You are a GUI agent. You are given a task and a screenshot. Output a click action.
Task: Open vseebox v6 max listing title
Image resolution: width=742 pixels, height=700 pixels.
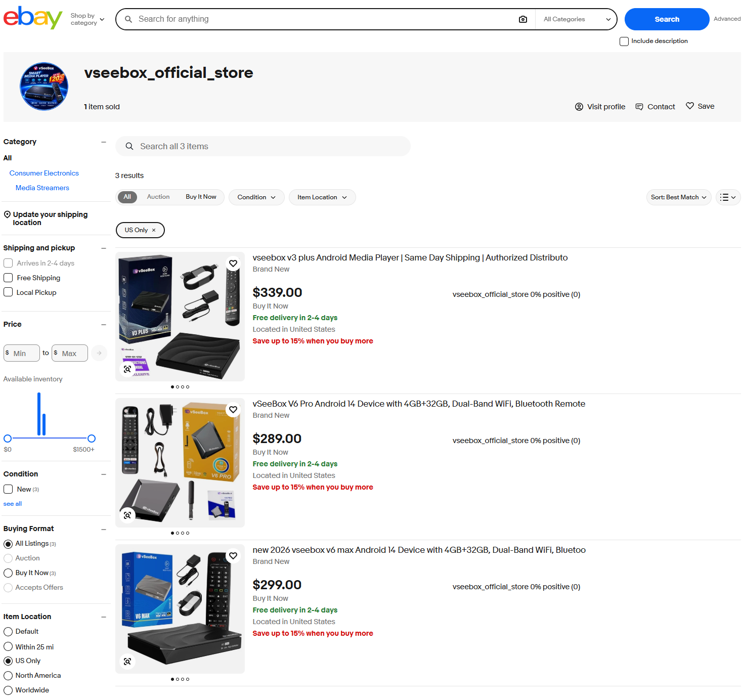[x=419, y=550]
